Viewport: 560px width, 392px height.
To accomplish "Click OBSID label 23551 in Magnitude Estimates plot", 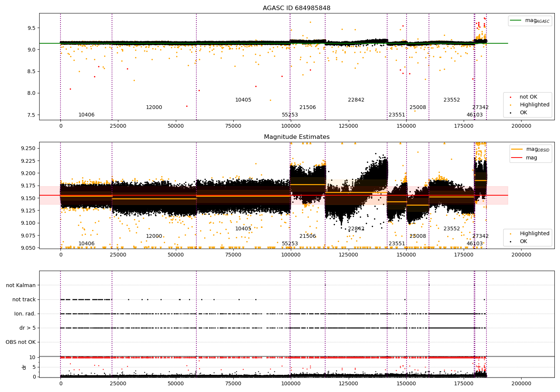I will pos(397,244).
